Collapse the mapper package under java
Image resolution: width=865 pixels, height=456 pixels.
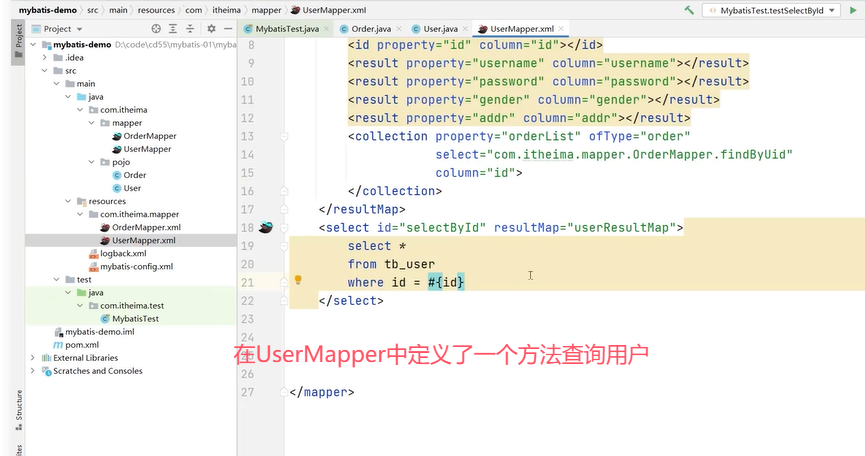pyautogui.click(x=92, y=123)
